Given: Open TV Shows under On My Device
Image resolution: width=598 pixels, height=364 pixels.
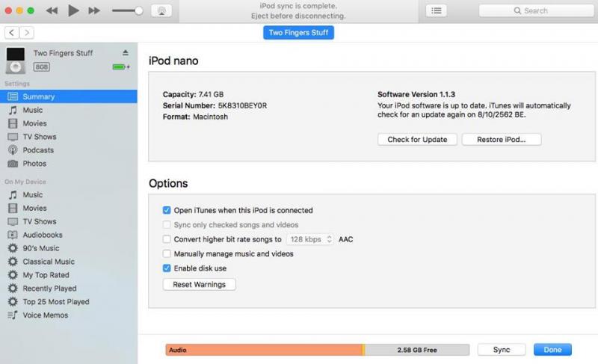Looking at the screenshot, I should click(69, 221).
